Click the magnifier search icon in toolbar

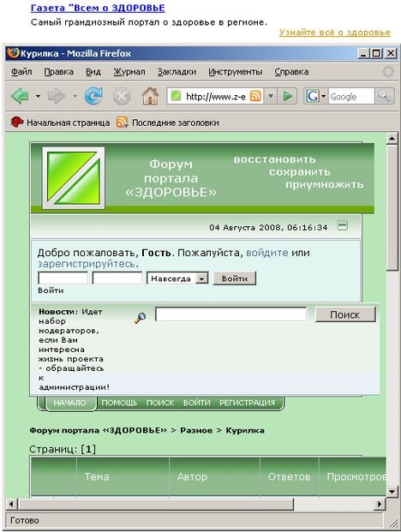385,96
